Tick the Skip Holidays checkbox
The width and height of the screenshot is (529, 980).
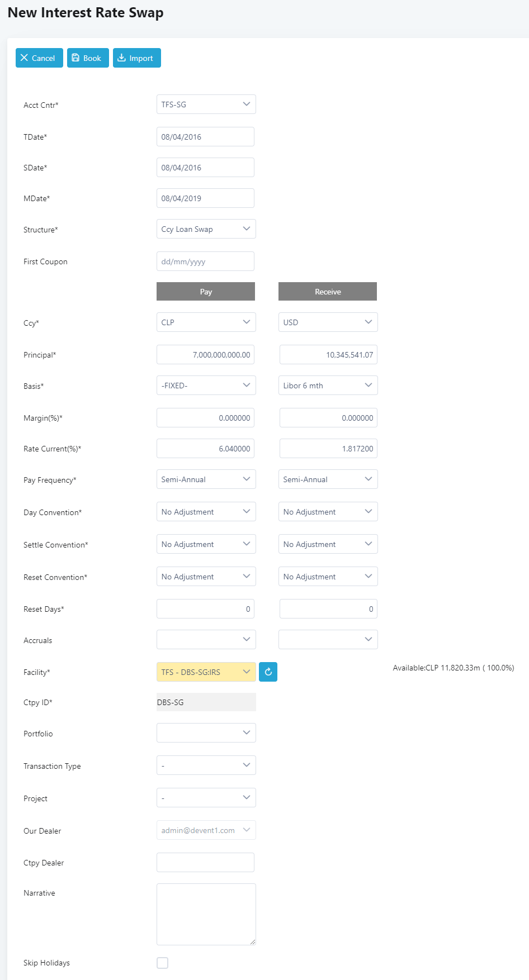point(163,963)
